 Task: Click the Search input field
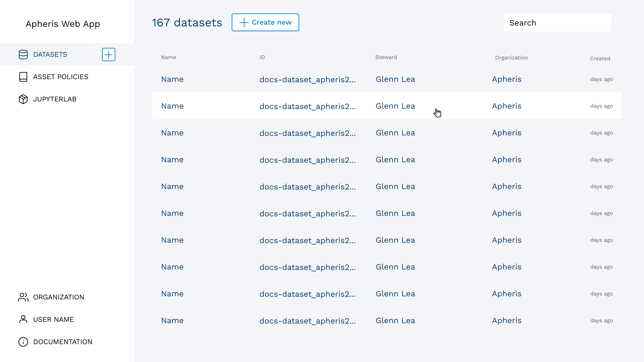557,23
